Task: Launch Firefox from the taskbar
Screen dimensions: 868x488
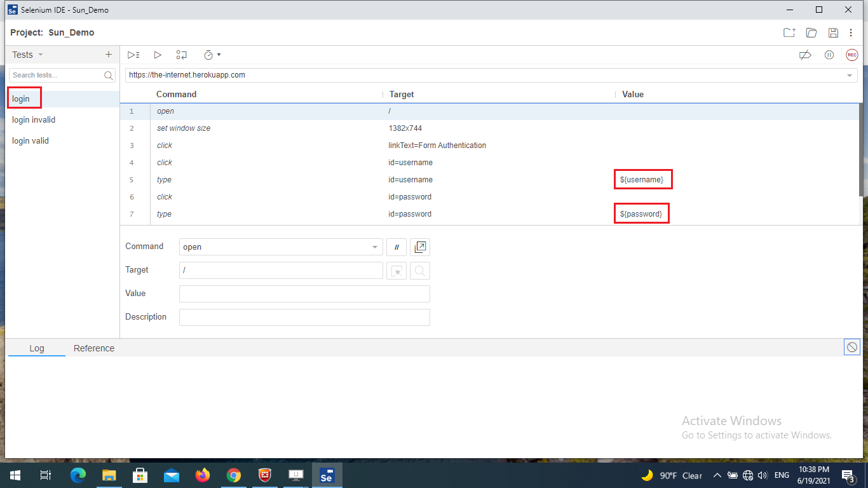Action: [203, 475]
